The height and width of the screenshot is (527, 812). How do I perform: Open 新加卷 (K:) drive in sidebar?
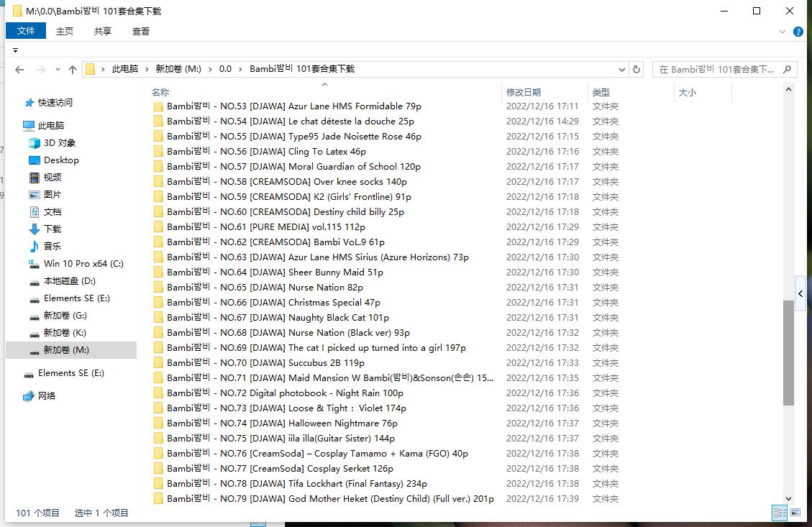coord(58,332)
